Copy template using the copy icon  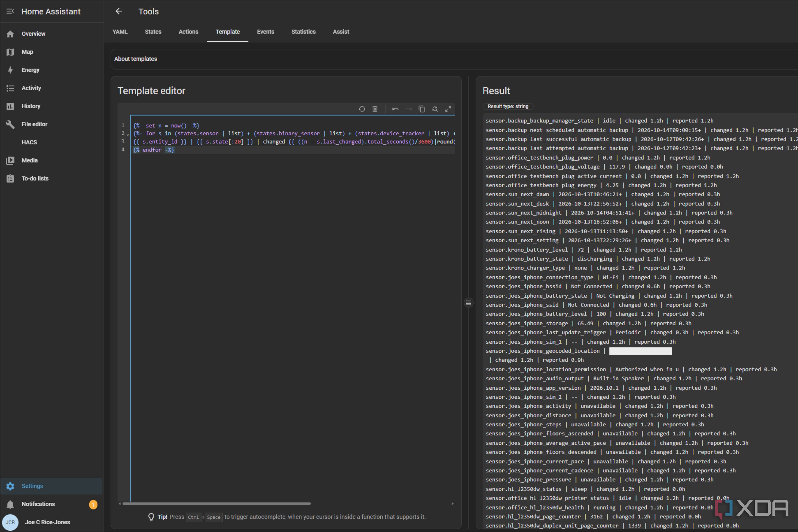[422, 109]
